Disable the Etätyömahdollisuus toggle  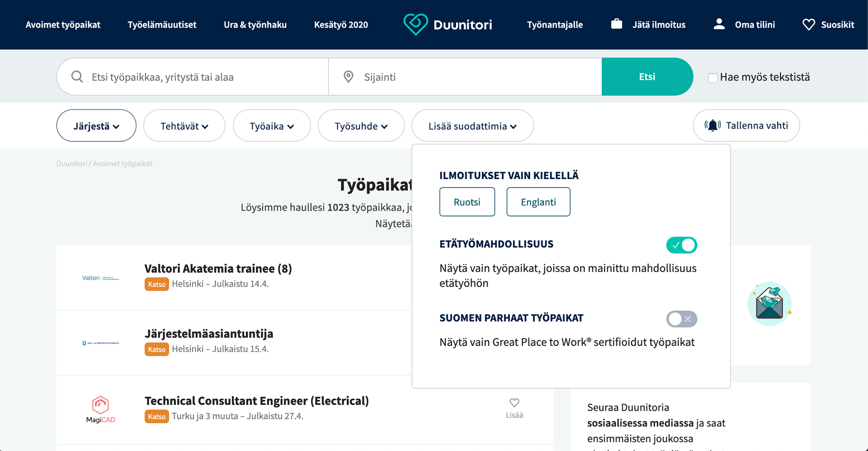tap(682, 245)
